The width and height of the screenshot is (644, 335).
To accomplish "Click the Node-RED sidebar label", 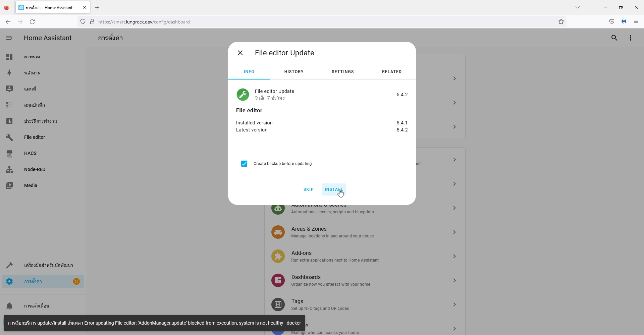I will point(35,169).
